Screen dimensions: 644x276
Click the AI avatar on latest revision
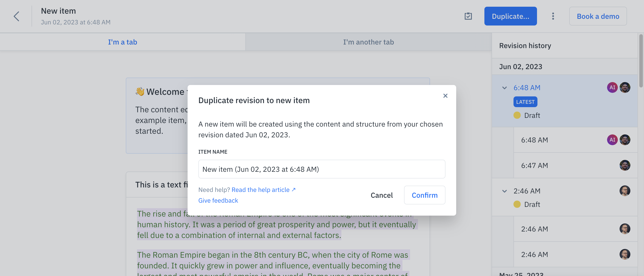pyautogui.click(x=612, y=87)
